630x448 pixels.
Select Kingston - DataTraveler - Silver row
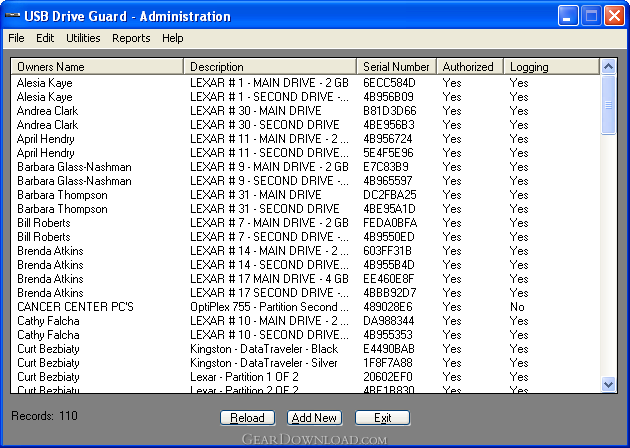[x=305, y=363]
